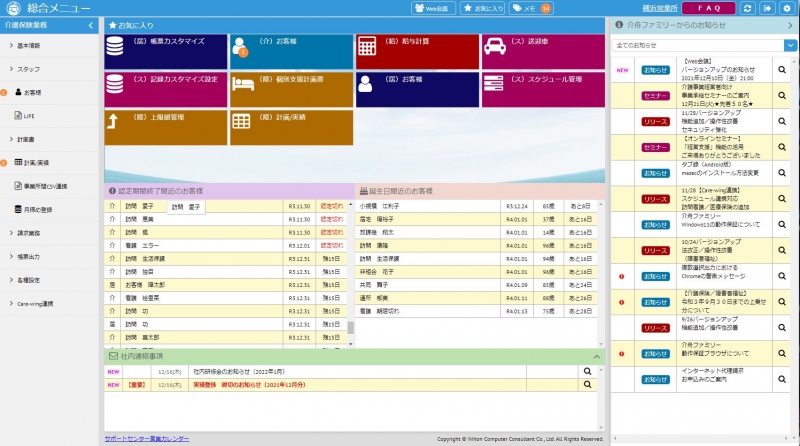The width and height of the screenshot is (800, 446).
Task: Open the 横浜営業所 link
Action: pos(660,8)
